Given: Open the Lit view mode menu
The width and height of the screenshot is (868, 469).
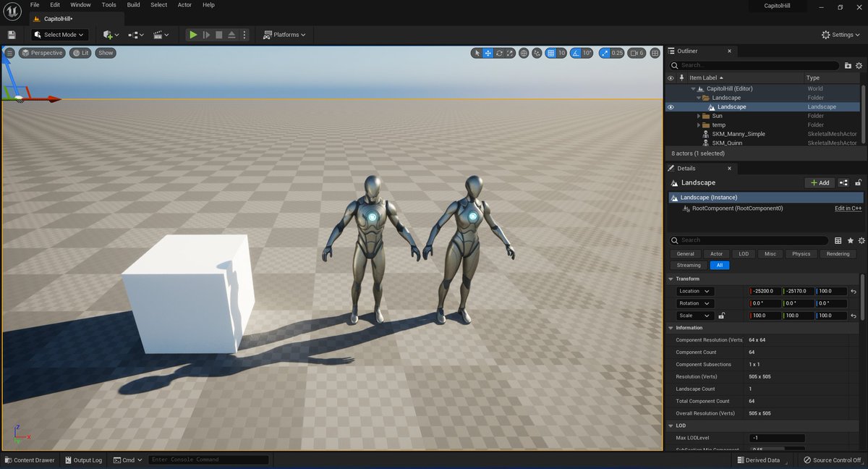Looking at the screenshot, I should (x=80, y=53).
